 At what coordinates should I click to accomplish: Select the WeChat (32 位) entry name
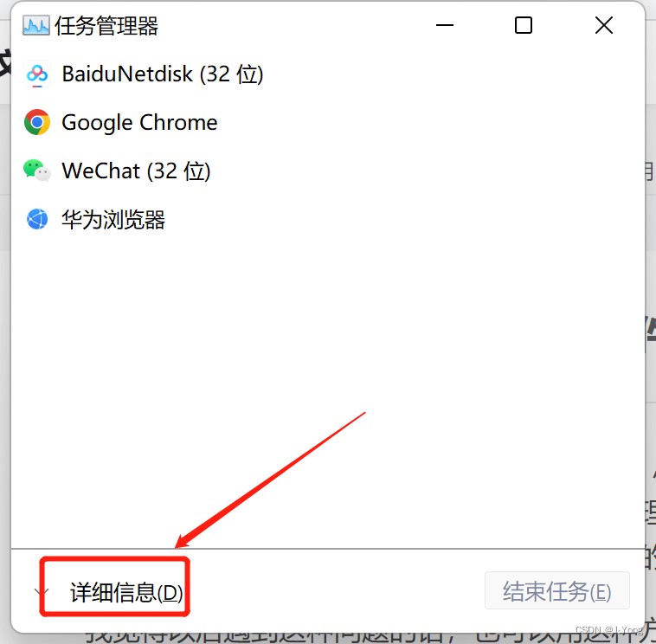click(x=136, y=171)
